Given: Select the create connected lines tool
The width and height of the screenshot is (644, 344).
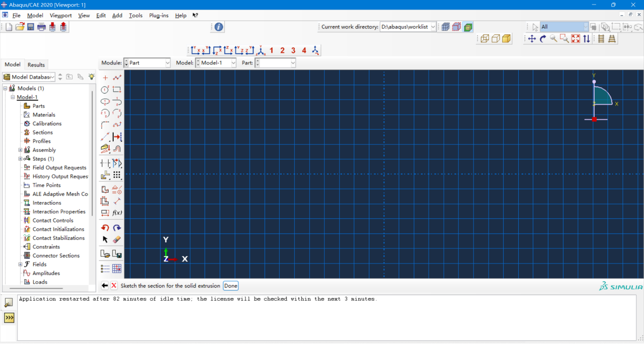Looking at the screenshot, I should point(117,78).
